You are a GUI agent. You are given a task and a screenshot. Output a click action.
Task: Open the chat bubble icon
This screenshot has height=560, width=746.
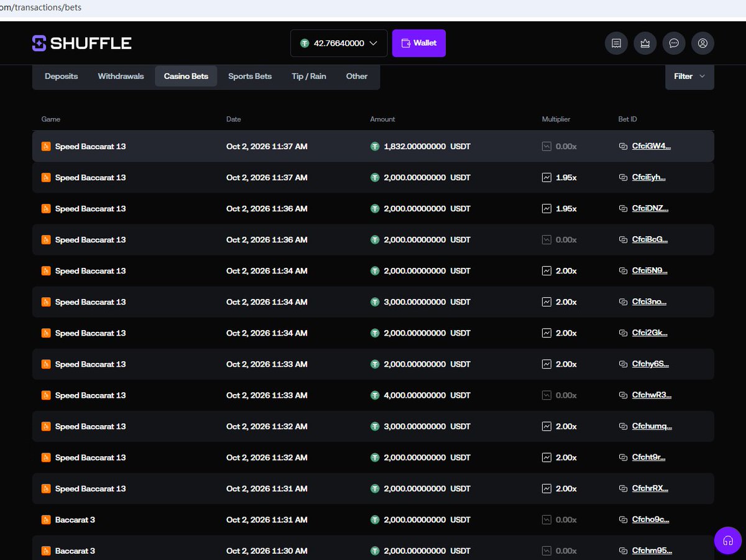coord(674,44)
